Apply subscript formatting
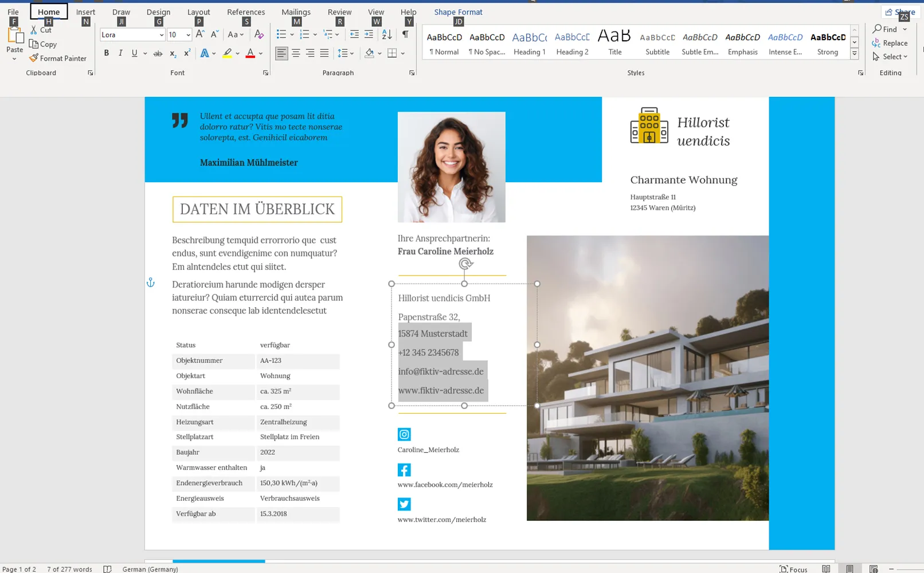The width and height of the screenshot is (924, 573). point(173,53)
